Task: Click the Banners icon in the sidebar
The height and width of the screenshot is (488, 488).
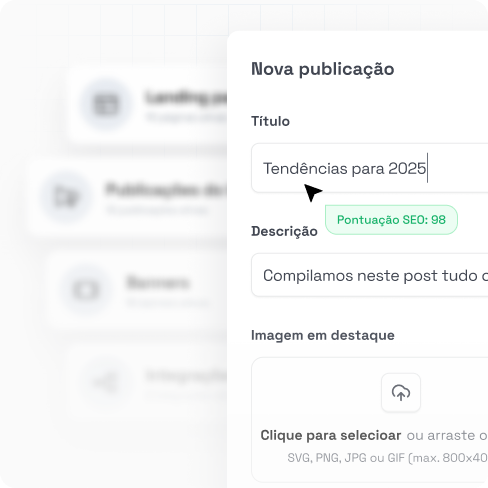Action: click(86, 290)
